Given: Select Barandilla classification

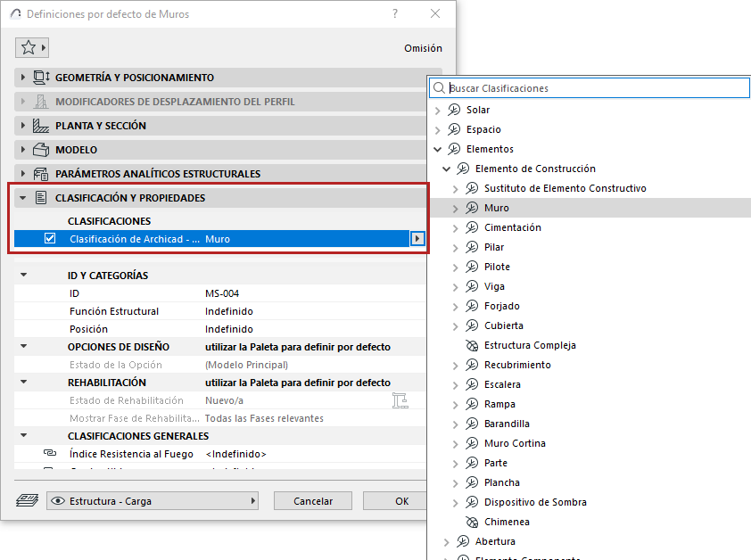Looking at the screenshot, I should pos(507,424).
